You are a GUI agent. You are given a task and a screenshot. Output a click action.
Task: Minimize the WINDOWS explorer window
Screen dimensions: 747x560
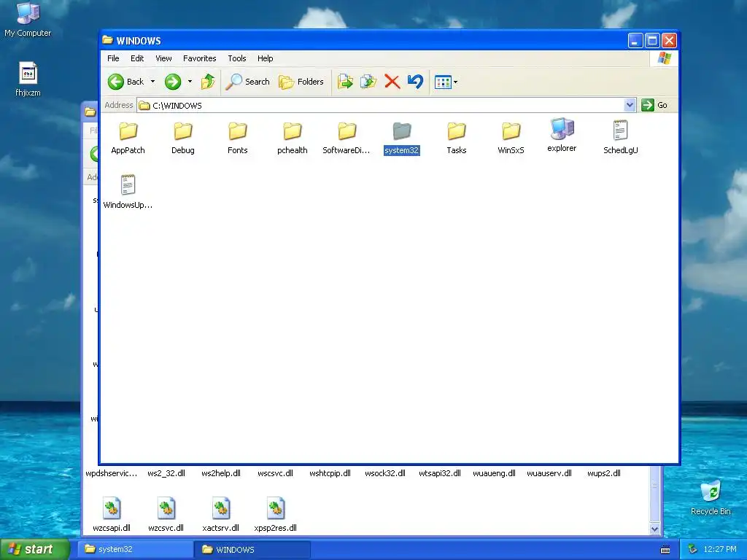point(635,41)
